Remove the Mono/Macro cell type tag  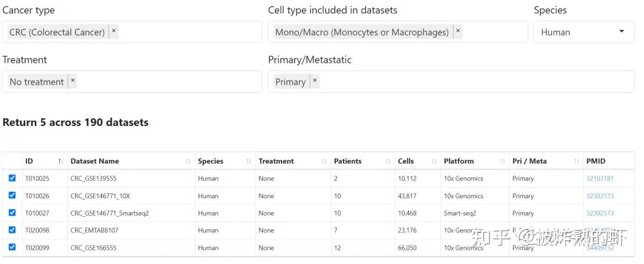click(x=457, y=32)
